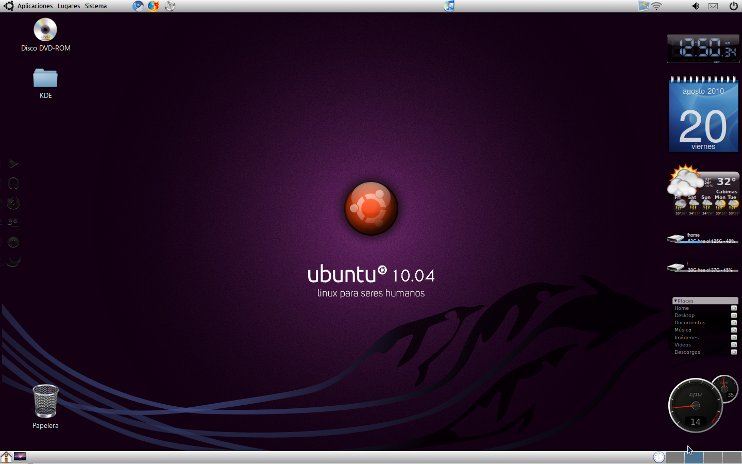
Task: Switch to the third workspace
Action: point(713,457)
